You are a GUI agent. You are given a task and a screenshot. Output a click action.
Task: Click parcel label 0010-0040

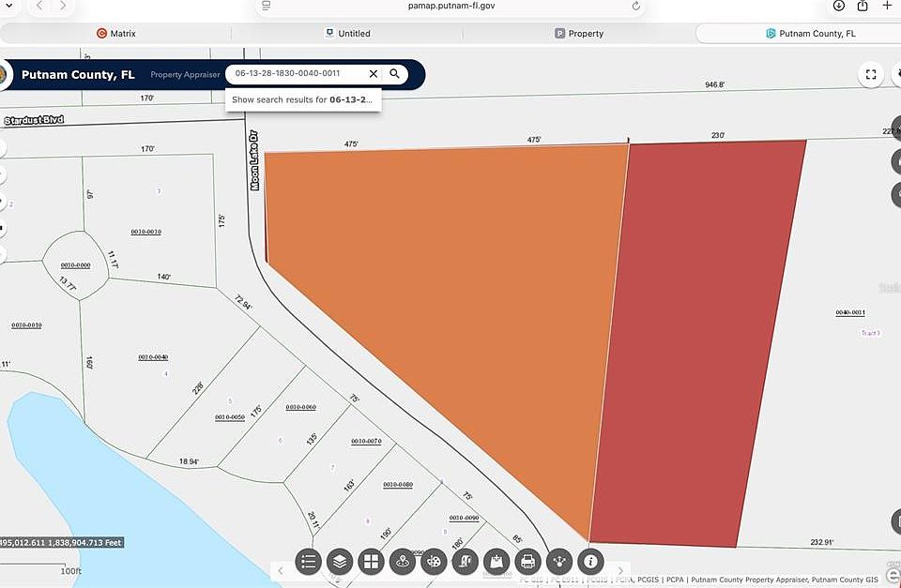pos(153,357)
